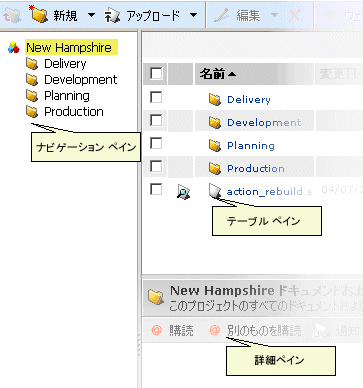363x388 pixels.
Task: Click Production folder icon in navigation tree
Action: click(x=32, y=112)
